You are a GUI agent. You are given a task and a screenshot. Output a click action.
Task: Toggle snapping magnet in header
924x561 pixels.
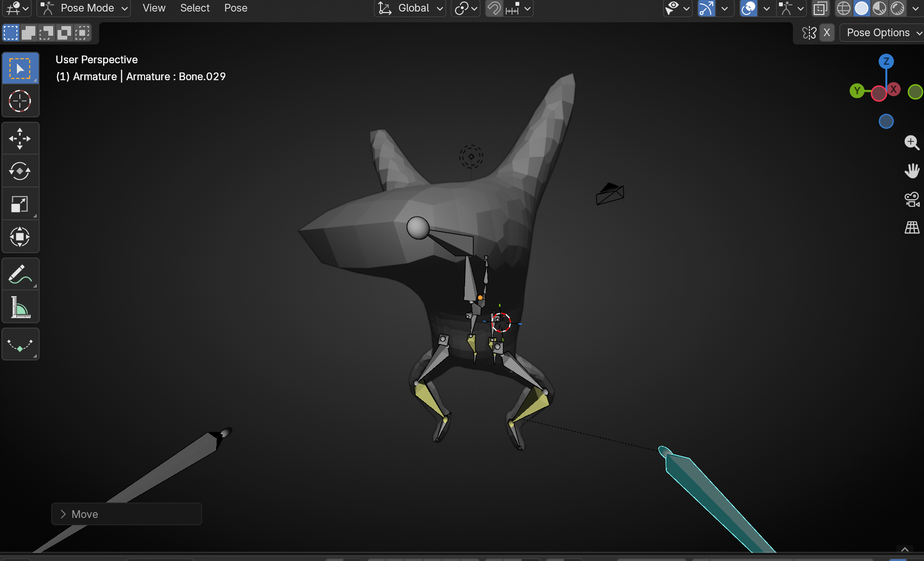(494, 8)
